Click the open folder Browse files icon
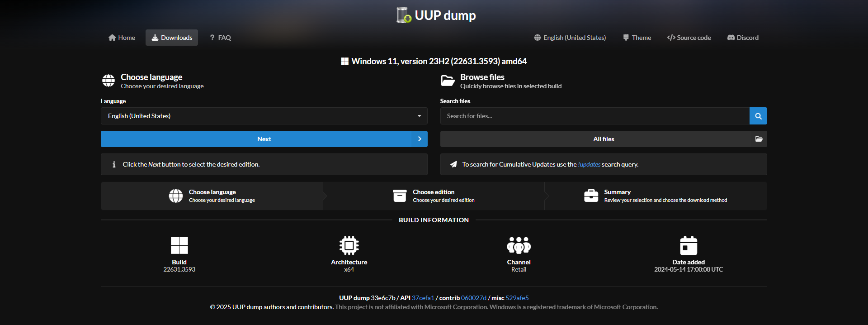 [448, 81]
